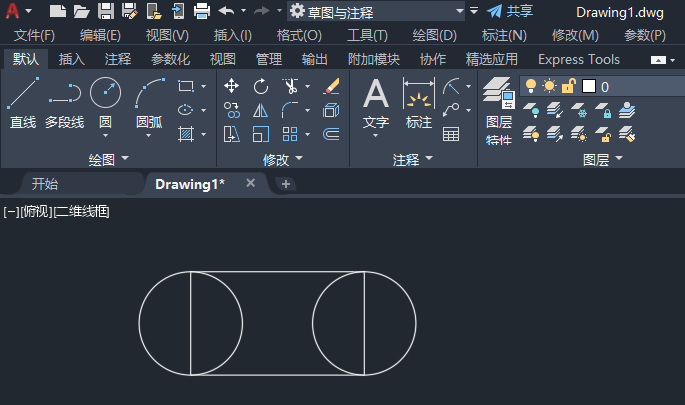Click the [-] viewport control
The image size is (685, 405).
coord(11,211)
